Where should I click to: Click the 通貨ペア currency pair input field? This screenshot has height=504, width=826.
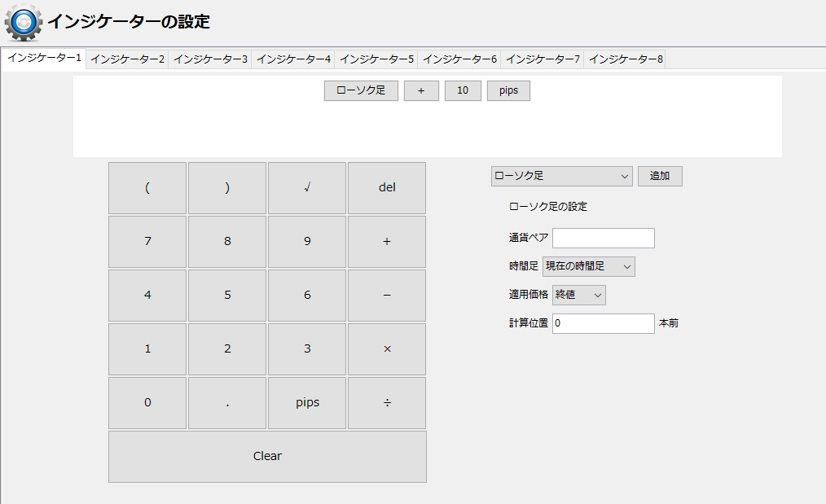point(603,238)
